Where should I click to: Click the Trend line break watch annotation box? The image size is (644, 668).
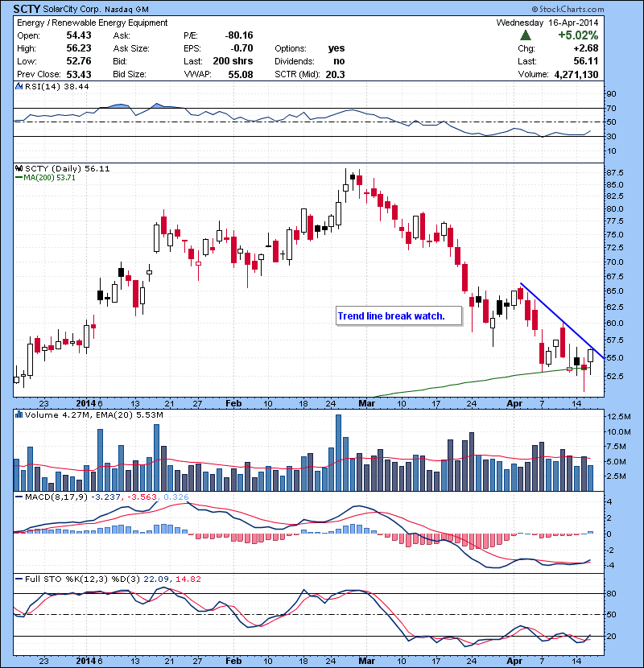point(398,316)
